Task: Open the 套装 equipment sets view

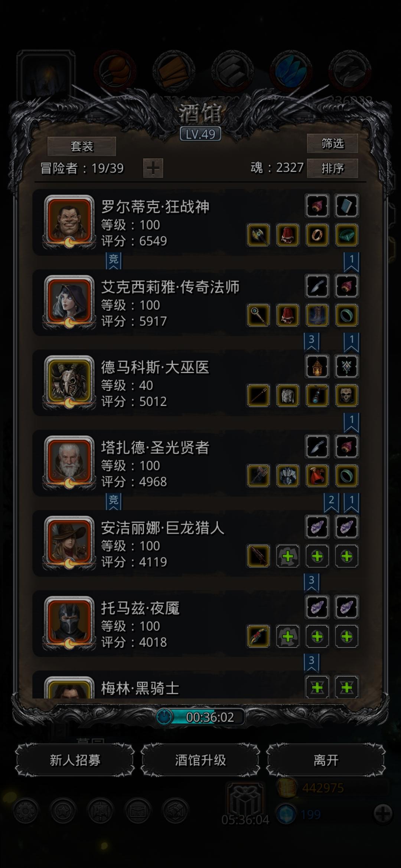Action: 82,146
